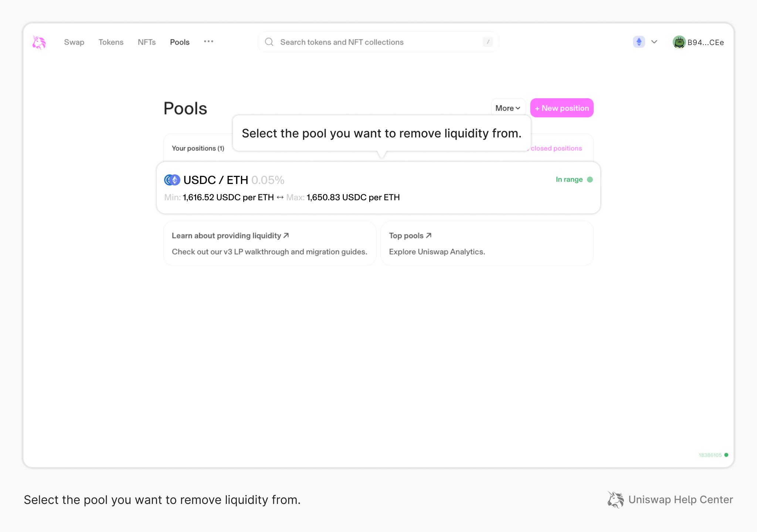Viewport: 757px width, 532px height.
Task: Toggle the closed positions link
Action: [556, 148]
